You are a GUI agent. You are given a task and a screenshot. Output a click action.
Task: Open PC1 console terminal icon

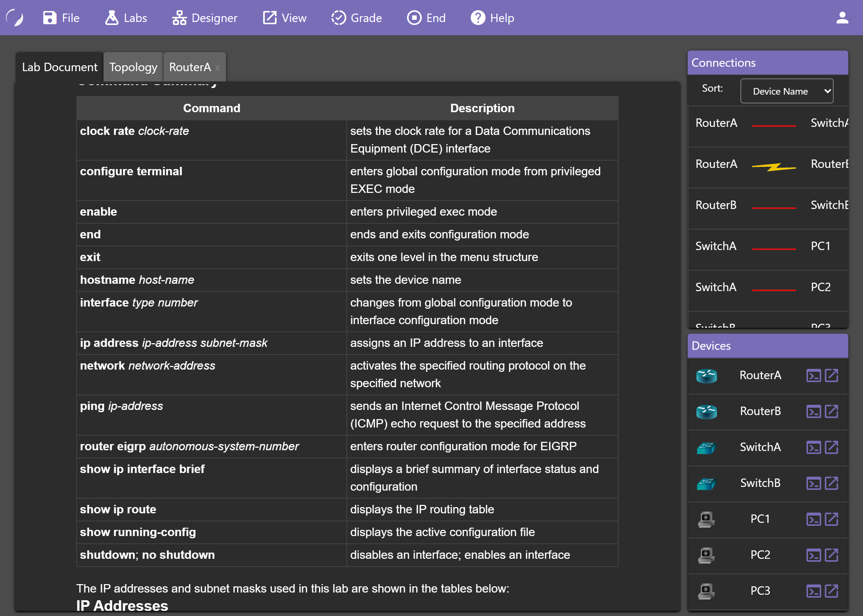point(813,519)
